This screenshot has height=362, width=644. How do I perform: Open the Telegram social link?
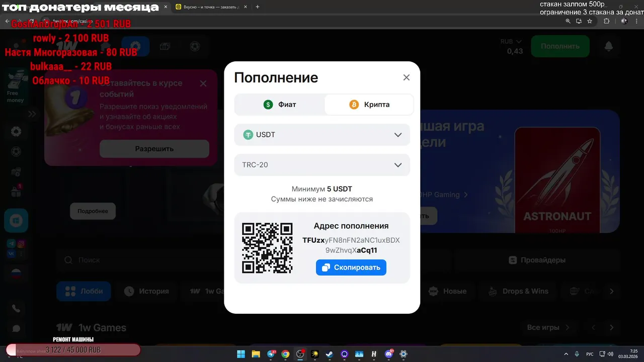click(11, 244)
